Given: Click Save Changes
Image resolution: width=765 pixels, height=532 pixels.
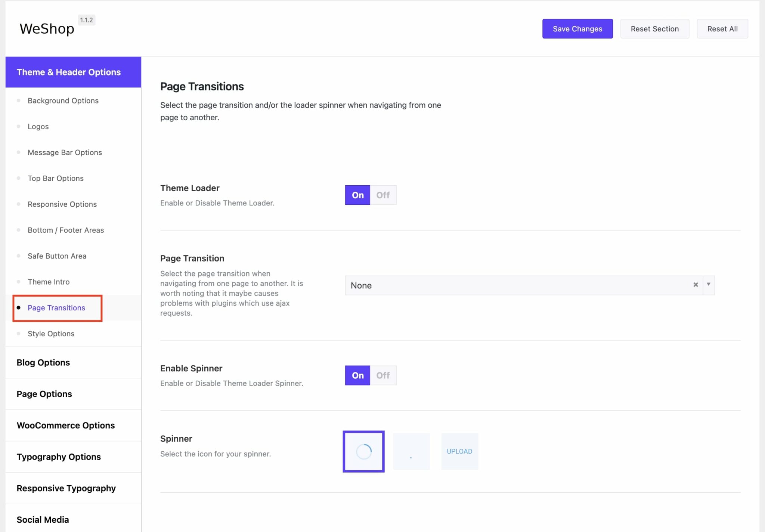Looking at the screenshot, I should [x=577, y=28].
